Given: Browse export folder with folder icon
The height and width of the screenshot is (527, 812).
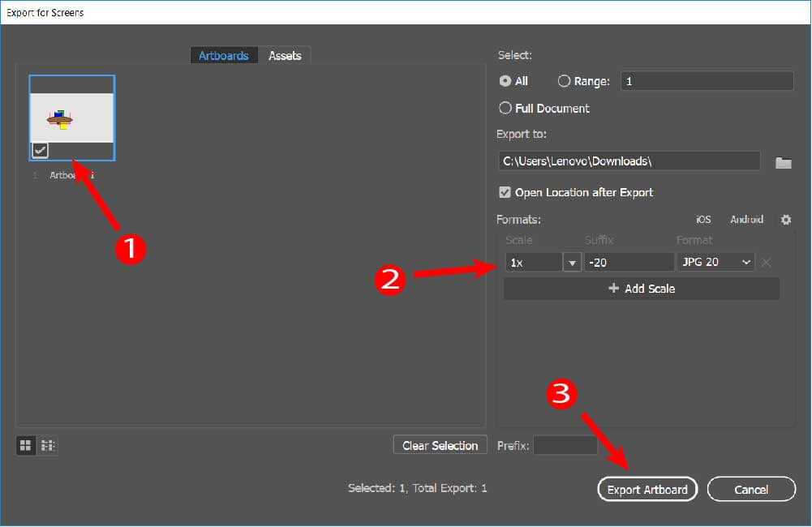Looking at the screenshot, I should pos(783,163).
